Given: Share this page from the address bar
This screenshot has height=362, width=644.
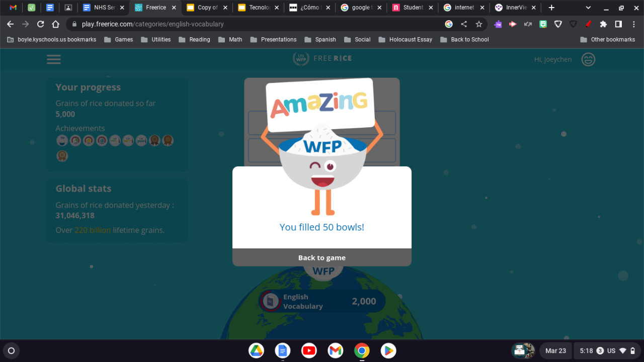Looking at the screenshot, I should (x=464, y=24).
